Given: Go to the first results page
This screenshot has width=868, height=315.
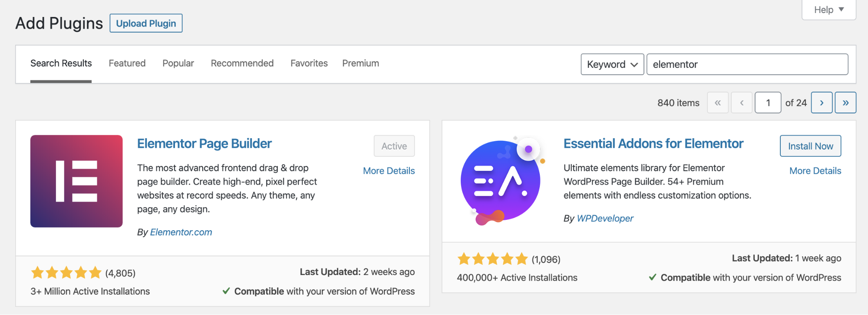Looking at the screenshot, I should pos(718,103).
